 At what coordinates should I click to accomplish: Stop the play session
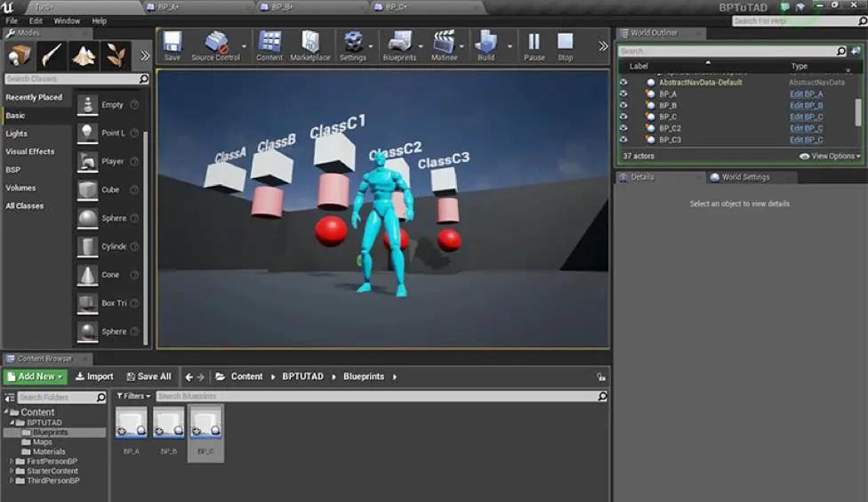point(566,45)
